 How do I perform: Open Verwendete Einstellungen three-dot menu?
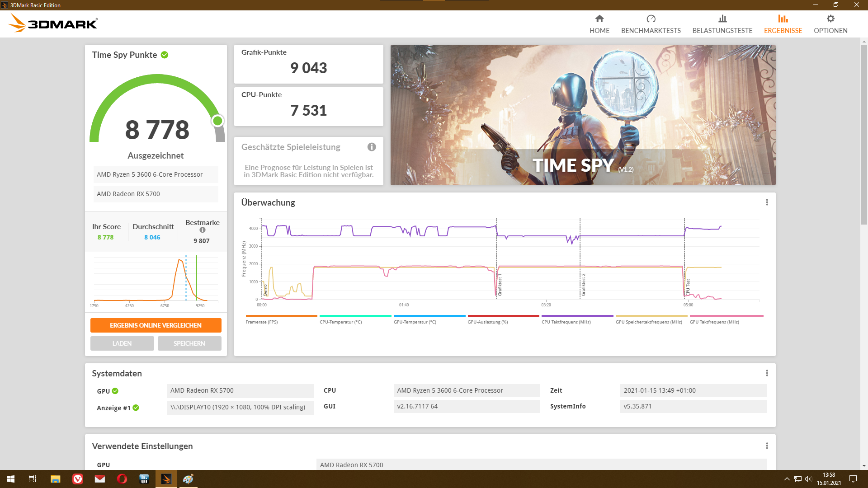coord(767,446)
